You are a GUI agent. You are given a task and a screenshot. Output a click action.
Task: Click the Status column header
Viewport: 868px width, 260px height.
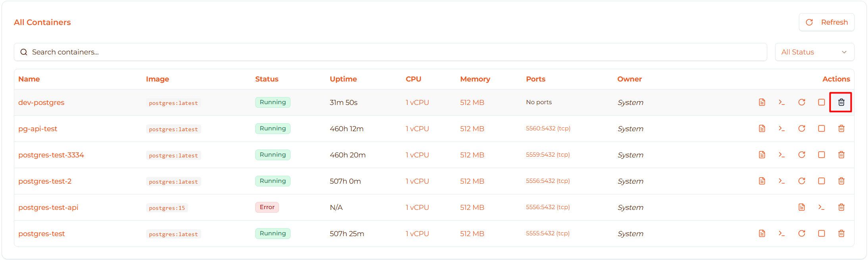(266, 79)
